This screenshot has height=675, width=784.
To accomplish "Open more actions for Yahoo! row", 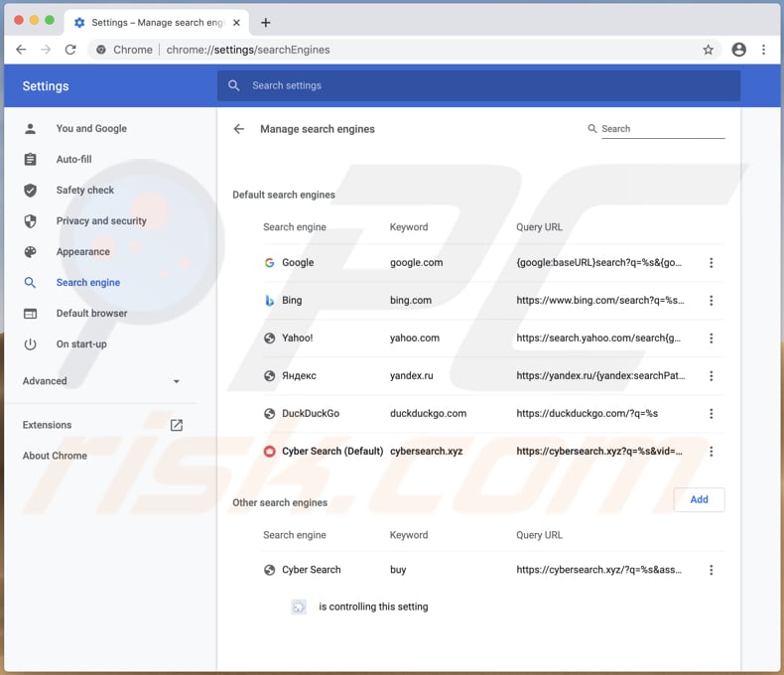I will [x=711, y=338].
